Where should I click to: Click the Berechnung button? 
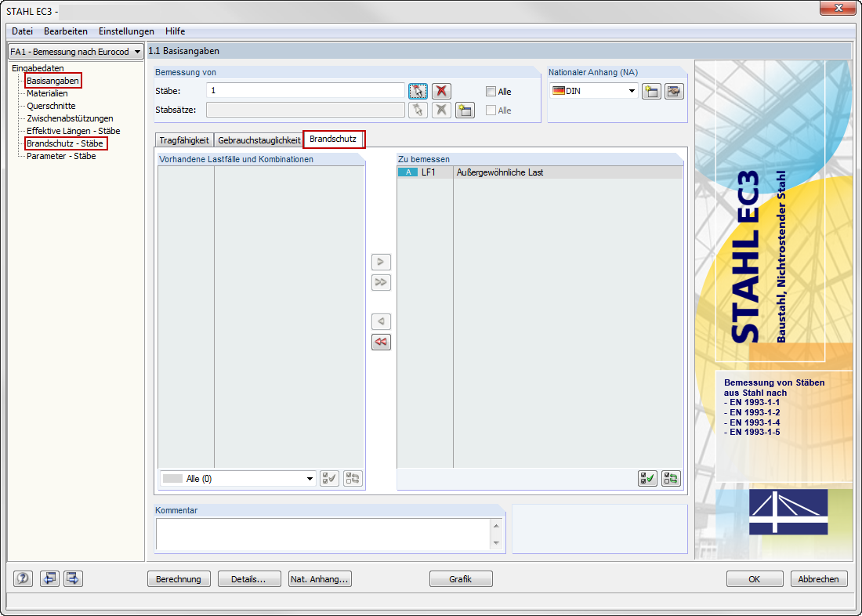click(x=179, y=578)
